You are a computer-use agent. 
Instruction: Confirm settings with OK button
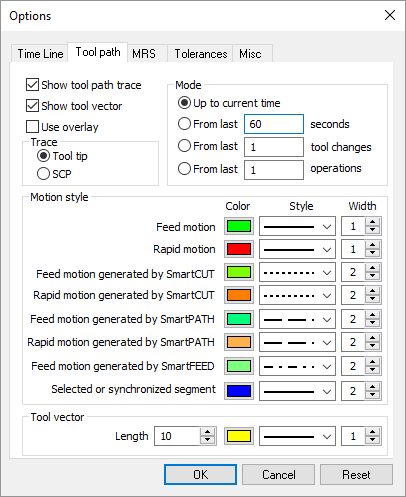pos(200,474)
